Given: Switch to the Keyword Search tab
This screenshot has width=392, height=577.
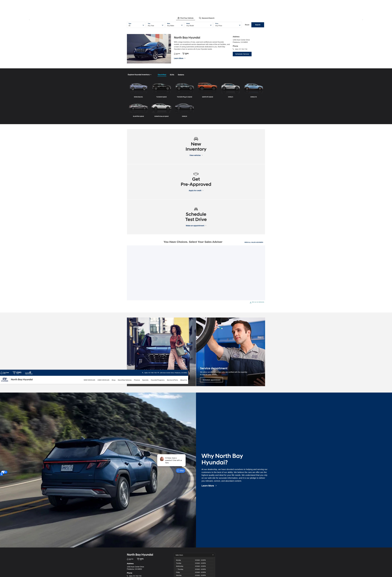Looking at the screenshot, I should coord(207,18).
